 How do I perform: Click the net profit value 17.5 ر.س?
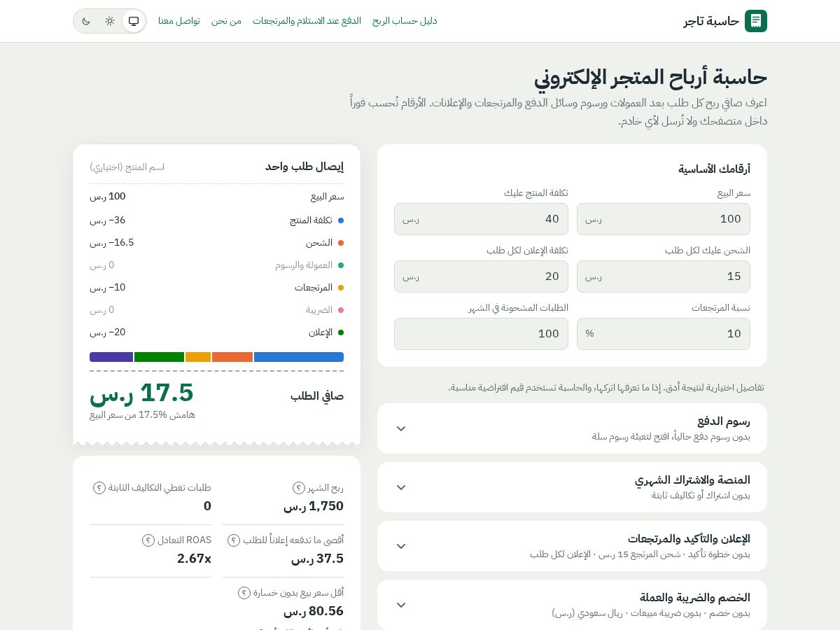click(141, 393)
